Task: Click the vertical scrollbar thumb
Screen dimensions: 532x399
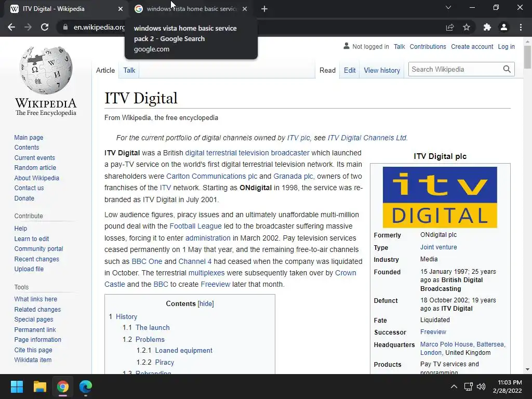Action: pos(527,57)
